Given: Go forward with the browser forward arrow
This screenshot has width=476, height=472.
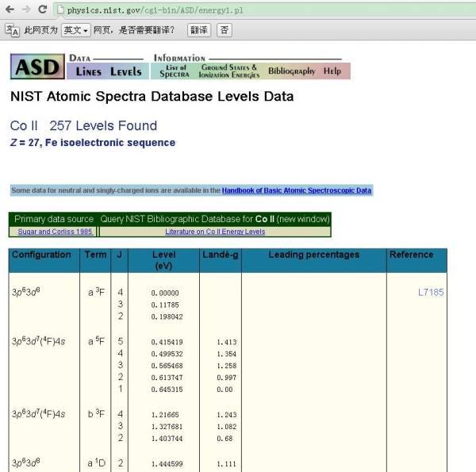Looking at the screenshot, I should pos(26,10).
